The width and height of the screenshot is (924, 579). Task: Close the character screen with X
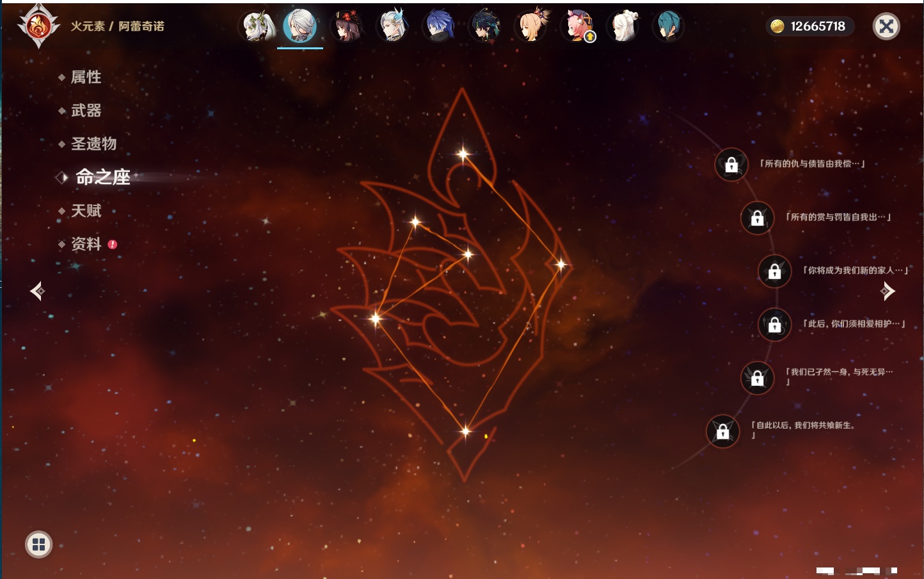point(886,26)
